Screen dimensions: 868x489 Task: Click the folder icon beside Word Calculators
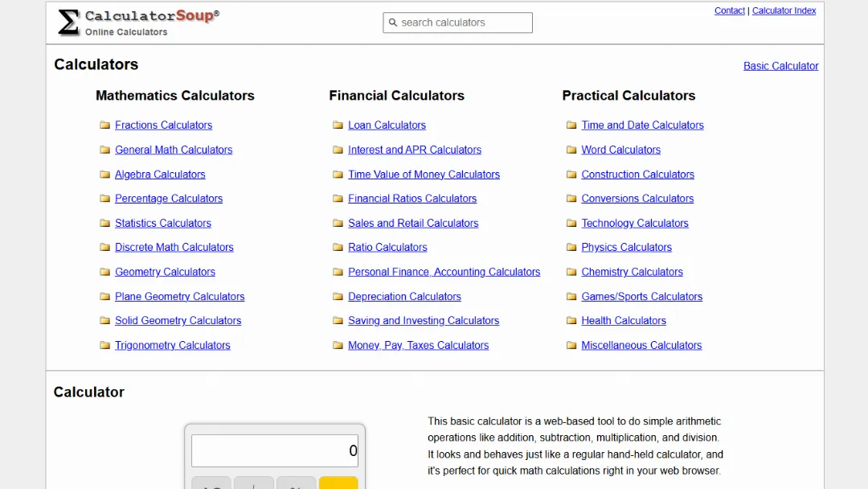tap(571, 150)
